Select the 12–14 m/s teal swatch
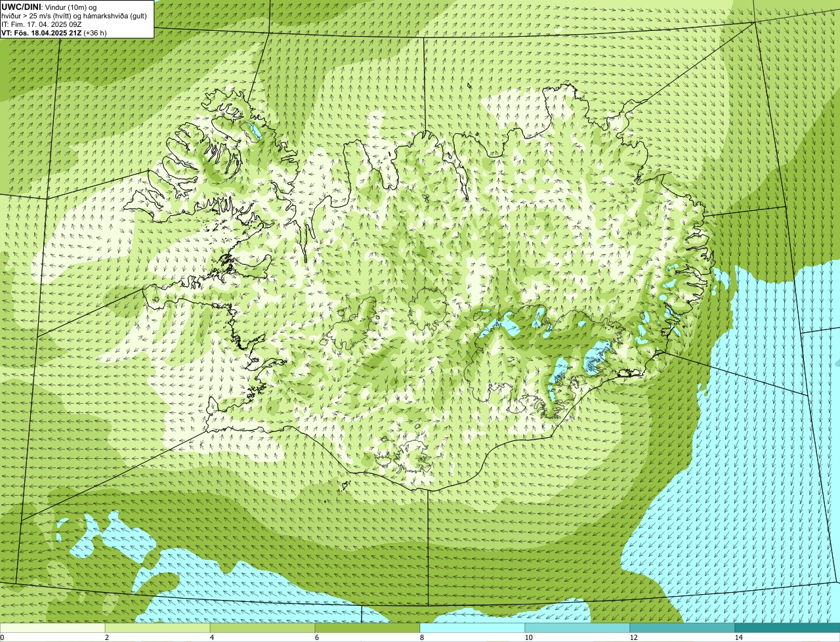Image resolution: width=840 pixels, height=642 pixels. click(x=682, y=628)
